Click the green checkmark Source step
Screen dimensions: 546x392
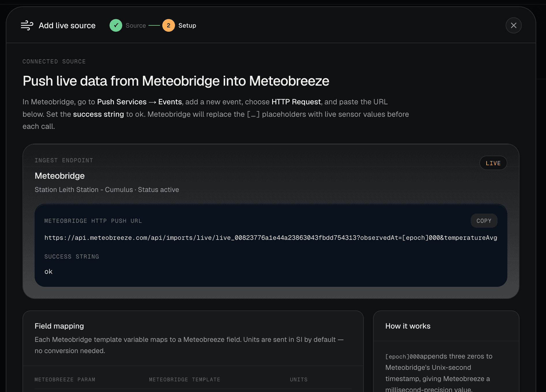[116, 25]
